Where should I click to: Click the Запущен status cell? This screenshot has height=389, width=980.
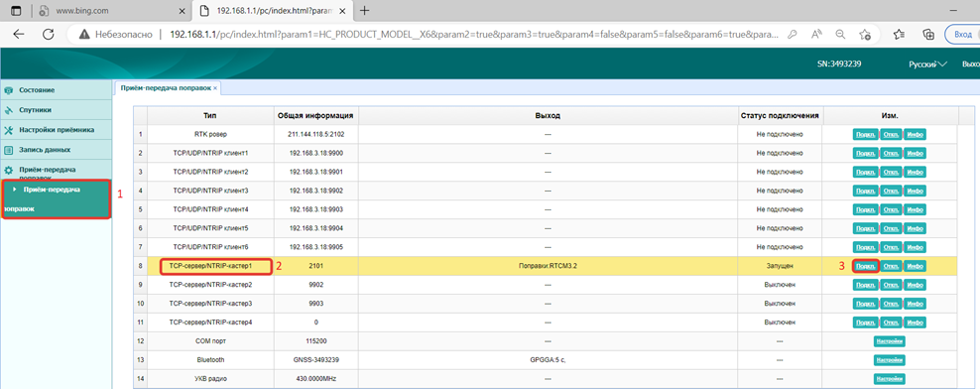780,266
